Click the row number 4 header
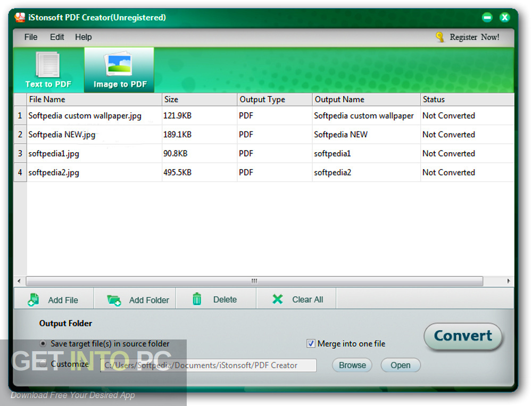 (x=20, y=173)
